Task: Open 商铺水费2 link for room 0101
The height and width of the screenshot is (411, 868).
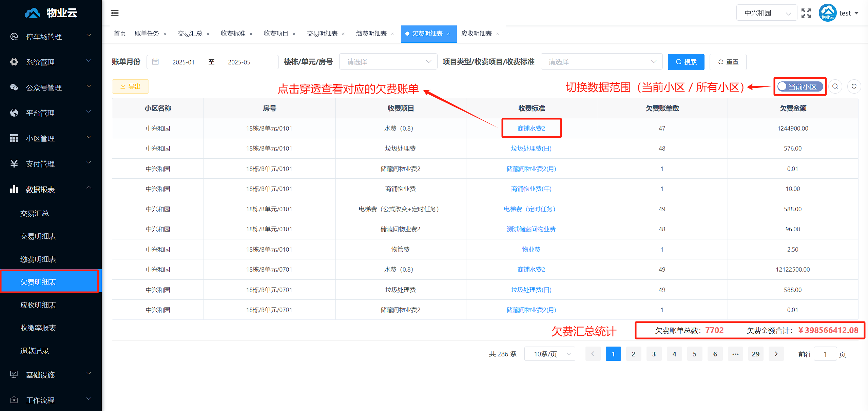Action: (531, 128)
